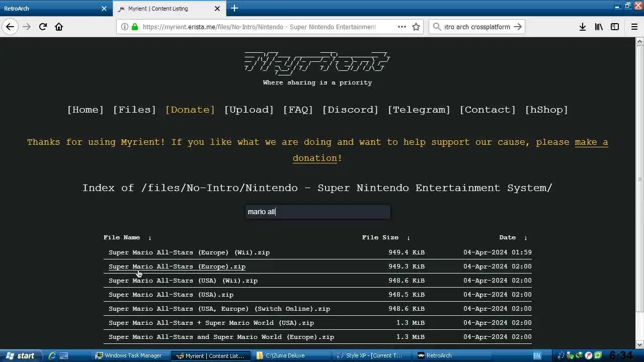Reload the current page
The width and height of the screenshot is (644, 362).
(x=43, y=27)
